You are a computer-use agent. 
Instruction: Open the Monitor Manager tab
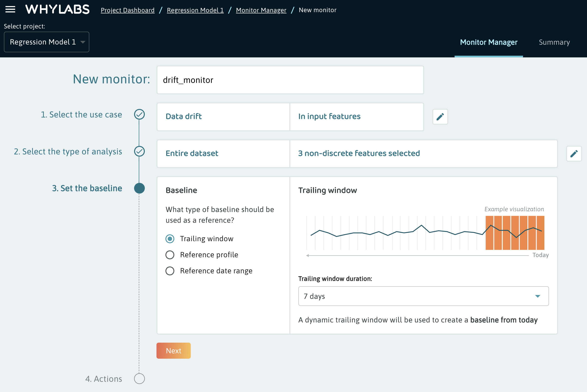coord(488,42)
